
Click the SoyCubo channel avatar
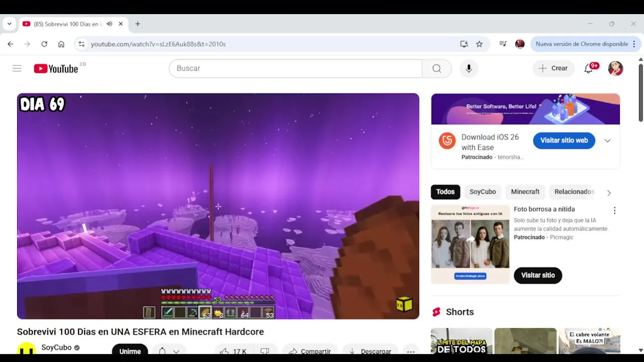point(26,349)
